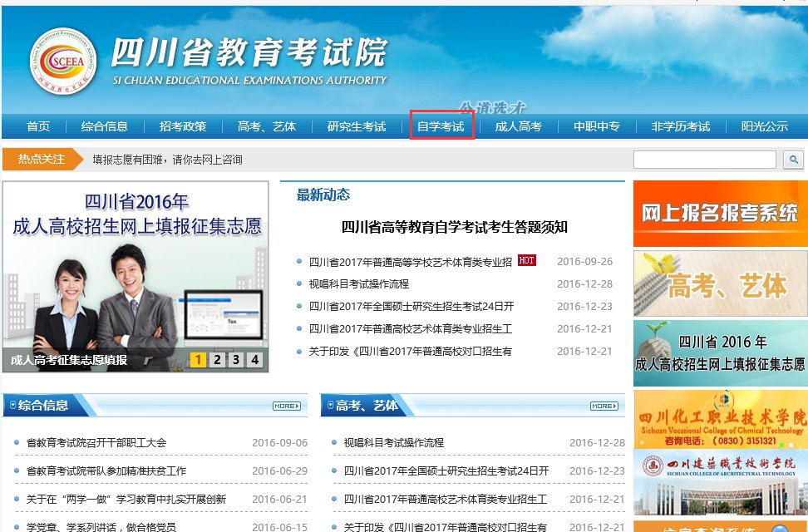The image size is (808, 532).
Task: Select carousel slide number 3
Action: tap(236, 361)
